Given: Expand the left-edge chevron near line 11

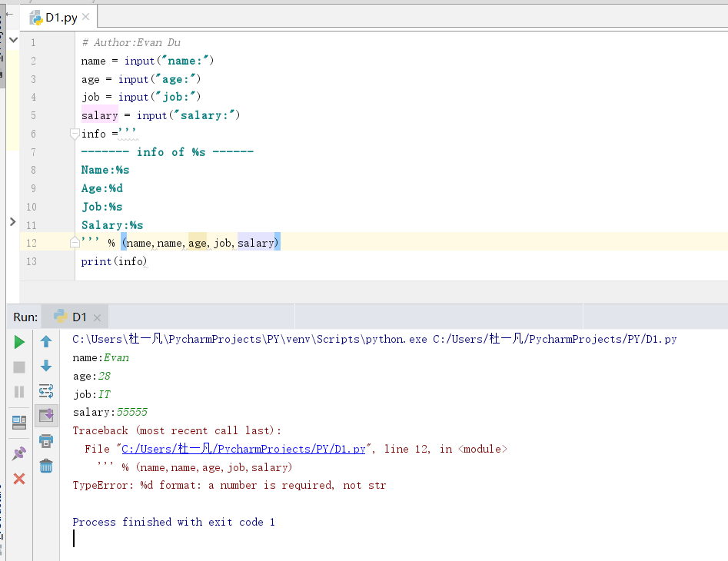Looking at the screenshot, I should click(12, 221).
